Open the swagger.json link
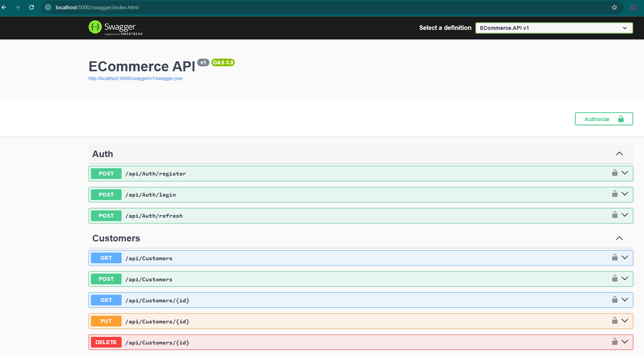This screenshot has height=356, width=644. tap(135, 79)
